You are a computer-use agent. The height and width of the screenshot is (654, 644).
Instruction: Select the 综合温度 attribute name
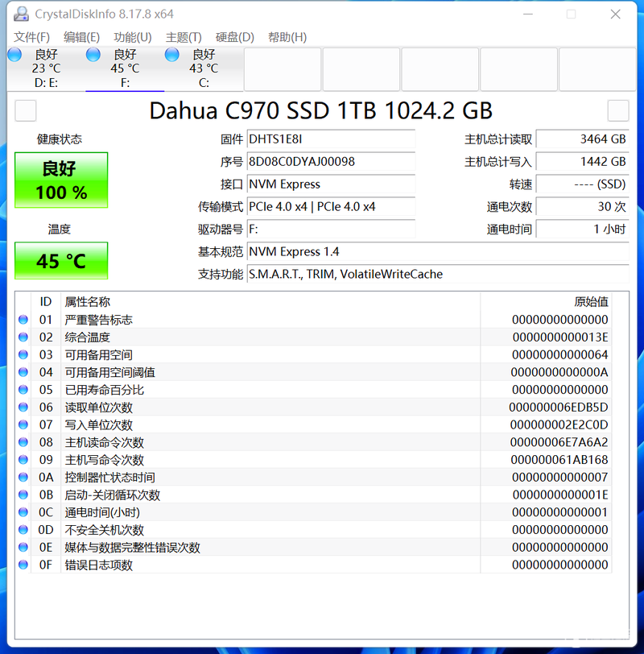[87, 337]
